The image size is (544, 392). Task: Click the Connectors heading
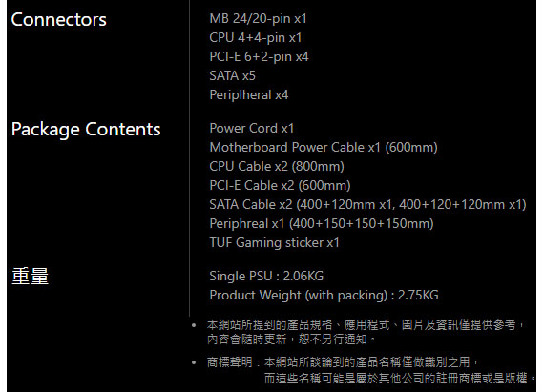[x=58, y=19]
